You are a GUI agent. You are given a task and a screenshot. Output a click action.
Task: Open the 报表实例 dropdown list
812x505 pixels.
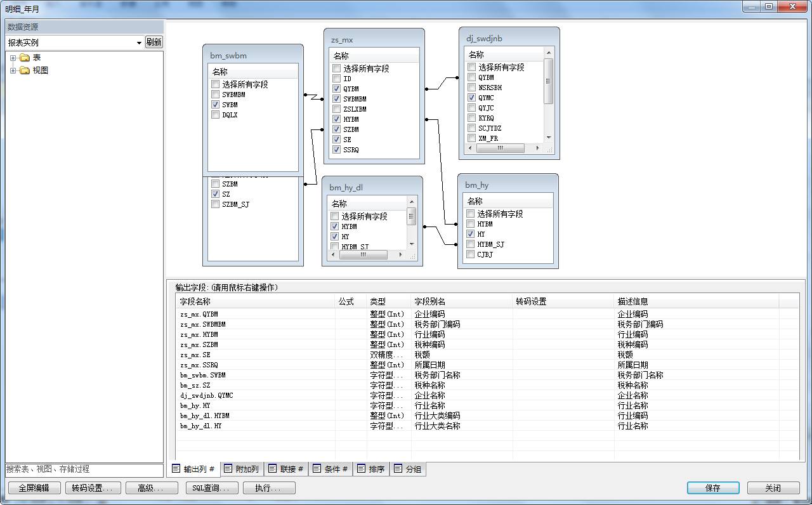point(139,43)
